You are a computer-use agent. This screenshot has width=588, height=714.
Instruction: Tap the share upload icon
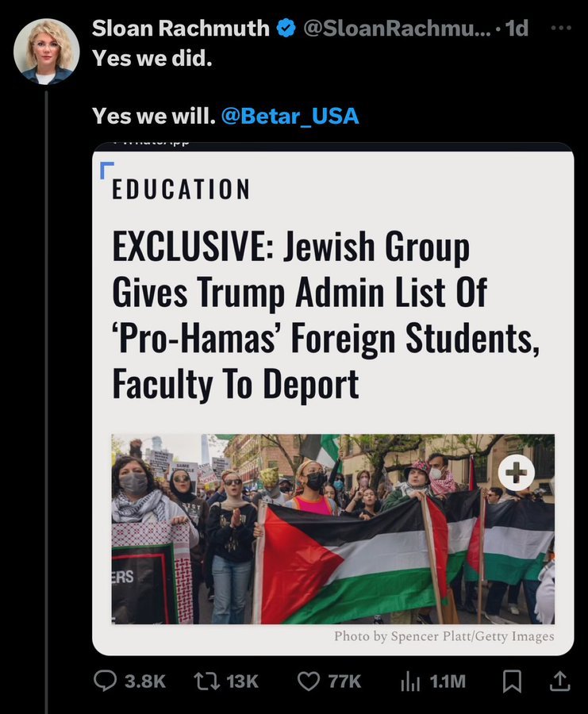pos(559,681)
